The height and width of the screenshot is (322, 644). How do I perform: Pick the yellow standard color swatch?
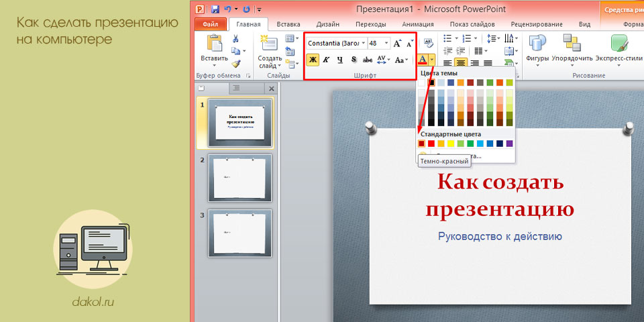(451, 144)
